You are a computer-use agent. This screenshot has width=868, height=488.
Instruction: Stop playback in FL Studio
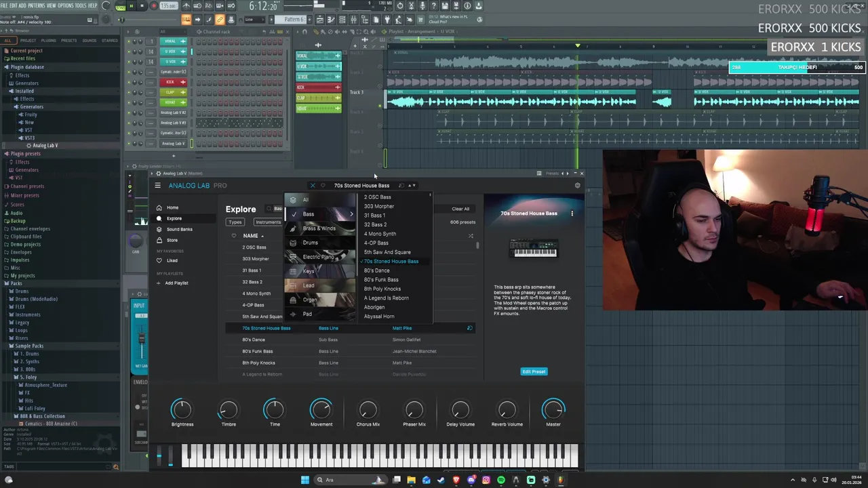tap(142, 6)
